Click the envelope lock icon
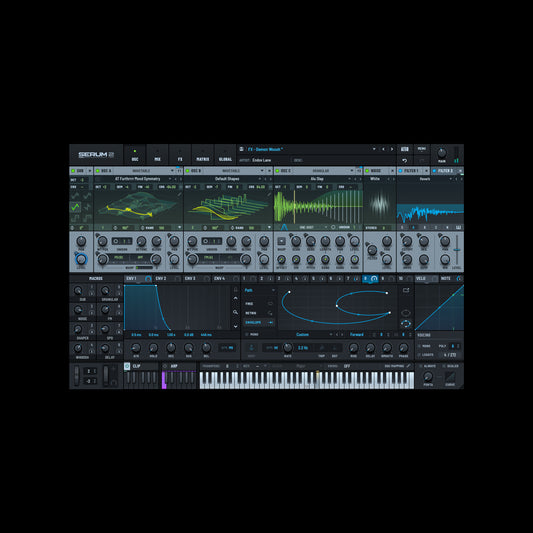Screen dimensions: 533x533 (x=235, y=289)
